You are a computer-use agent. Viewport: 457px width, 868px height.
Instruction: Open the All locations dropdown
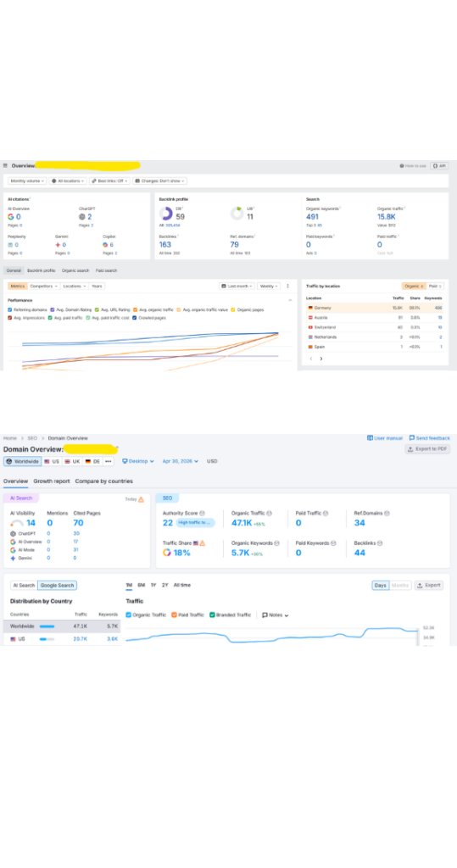tap(68, 181)
